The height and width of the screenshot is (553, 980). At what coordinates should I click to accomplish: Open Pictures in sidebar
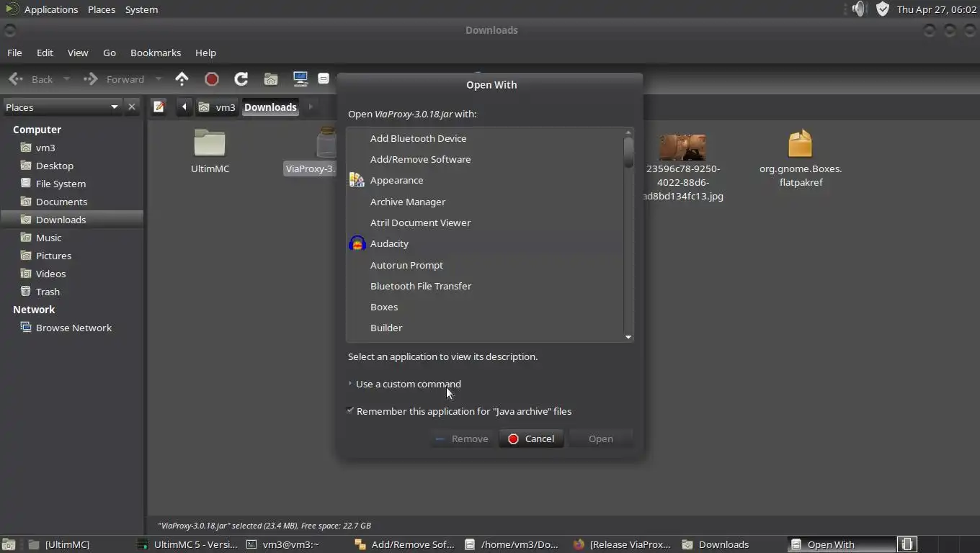72,256
